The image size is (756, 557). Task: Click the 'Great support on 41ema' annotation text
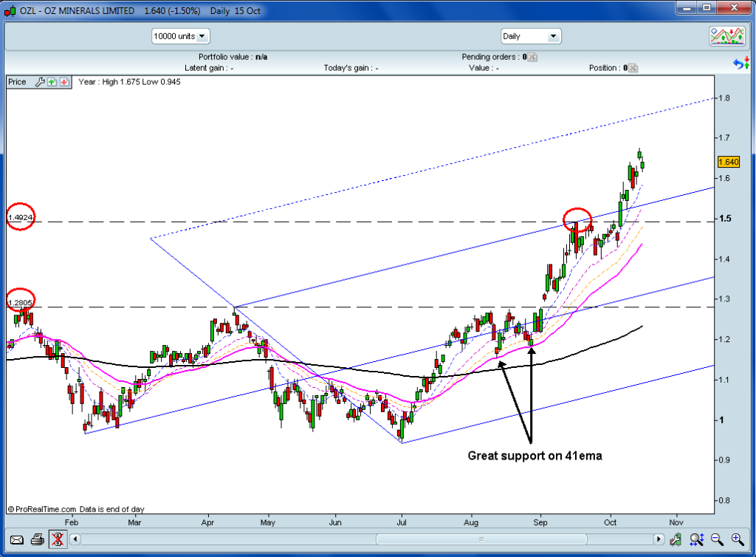tap(535, 456)
